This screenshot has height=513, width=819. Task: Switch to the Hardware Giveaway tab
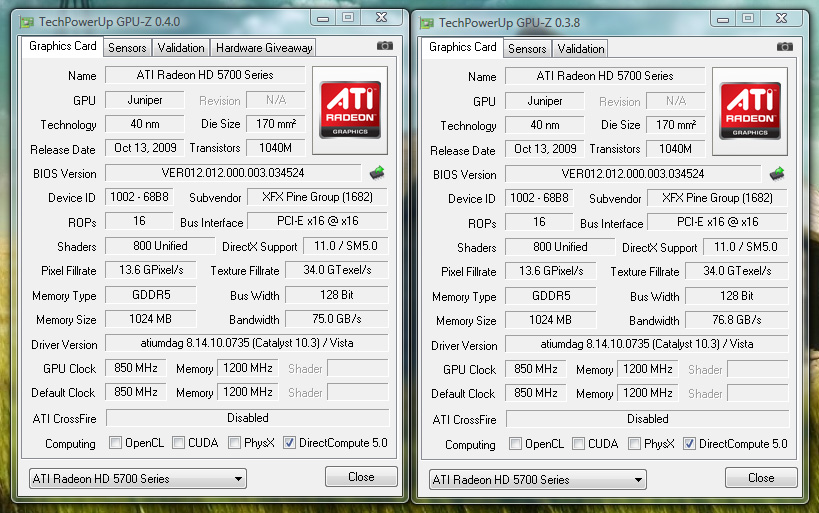click(x=264, y=47)
